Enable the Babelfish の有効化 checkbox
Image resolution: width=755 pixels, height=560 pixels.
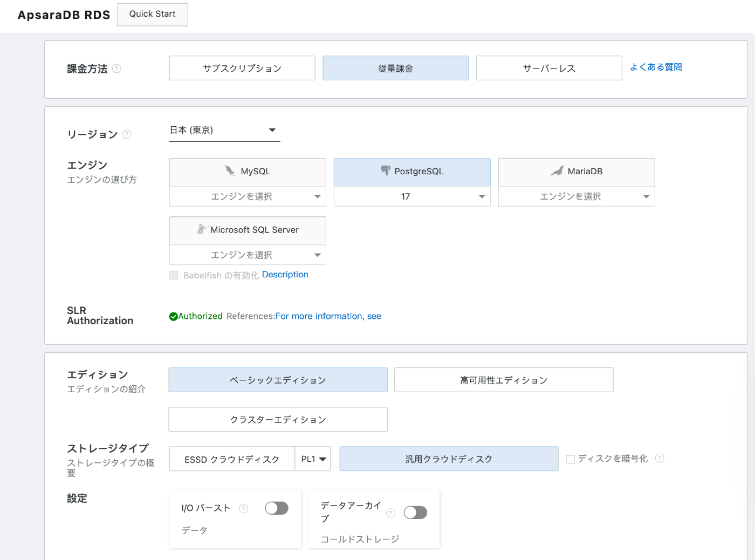174,275
